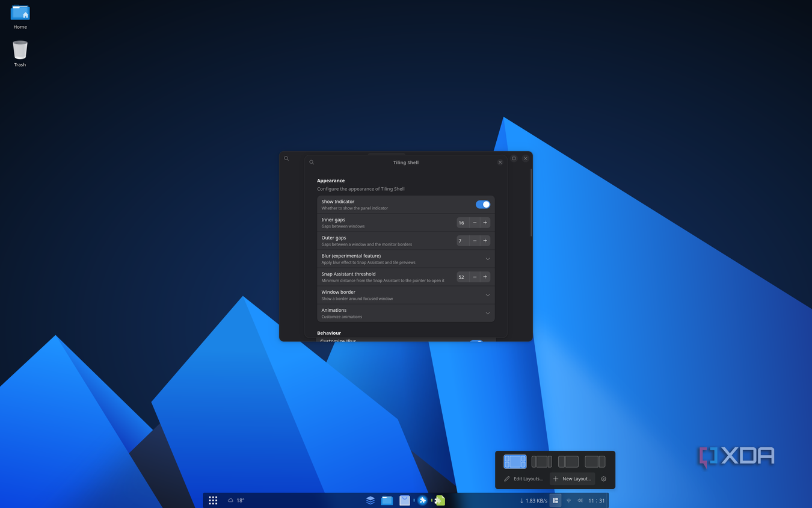Click the Appearance section heading

331,181
